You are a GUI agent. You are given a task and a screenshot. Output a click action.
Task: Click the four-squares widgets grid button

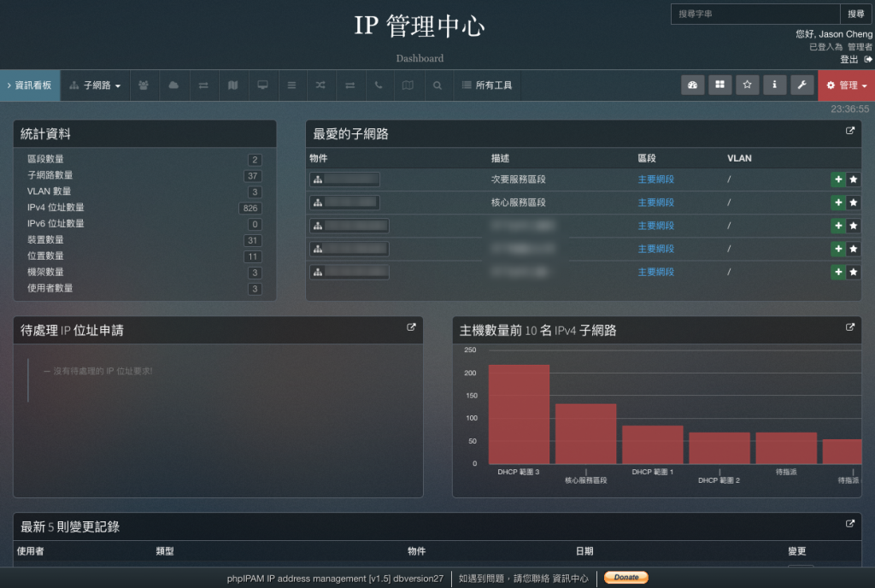tap(719, 85)
